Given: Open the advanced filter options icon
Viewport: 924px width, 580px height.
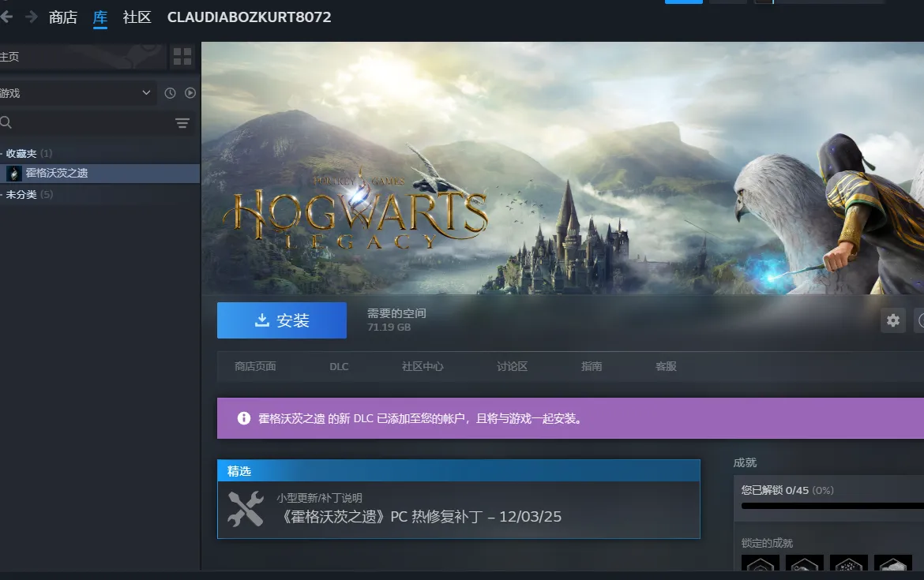Looking at the screenshot, I should pos(182,123).
